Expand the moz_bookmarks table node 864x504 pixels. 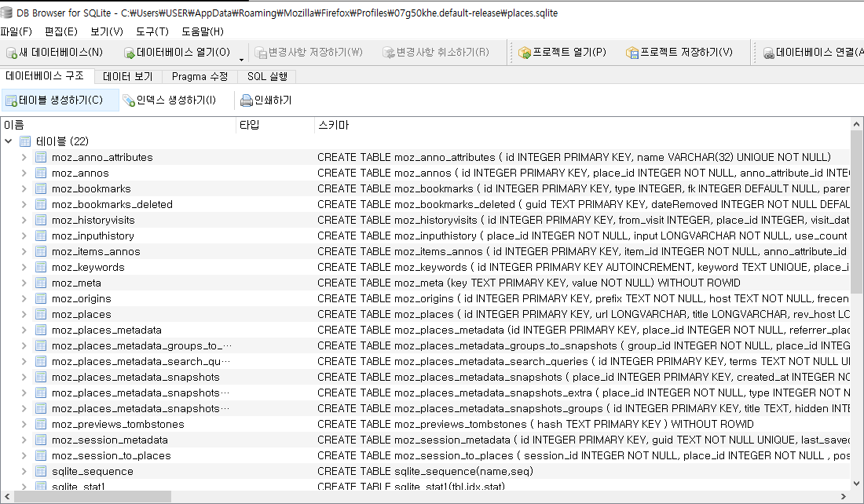24,189
